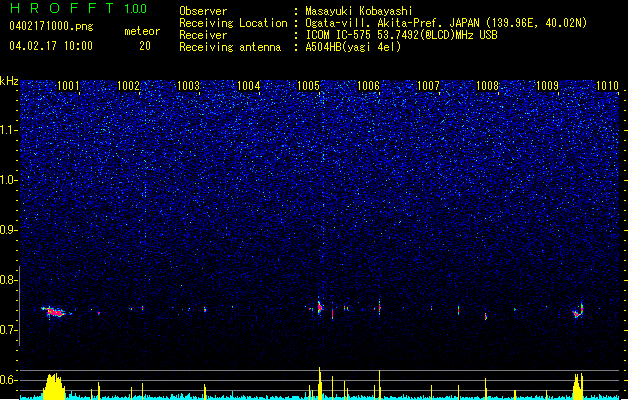Click the date stamp 04.02.17 10:00
The width and height of the screenshot is (629, 400).
[51, 46]
